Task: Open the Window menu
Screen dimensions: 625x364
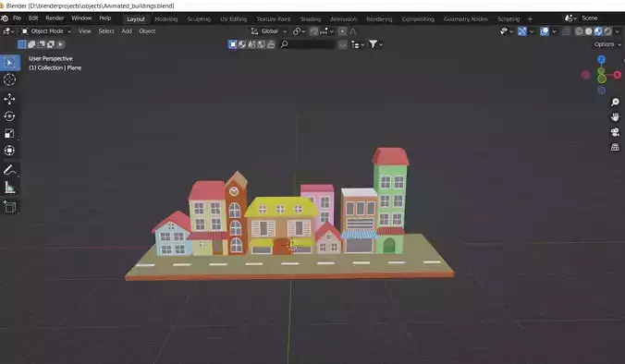Action: pyautogui.click(x=81, y=18)
